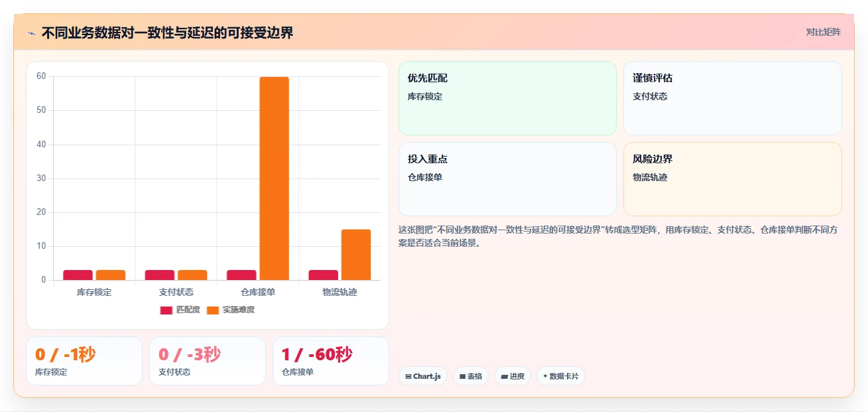Click the 表格 tag chip

point(471,376)
